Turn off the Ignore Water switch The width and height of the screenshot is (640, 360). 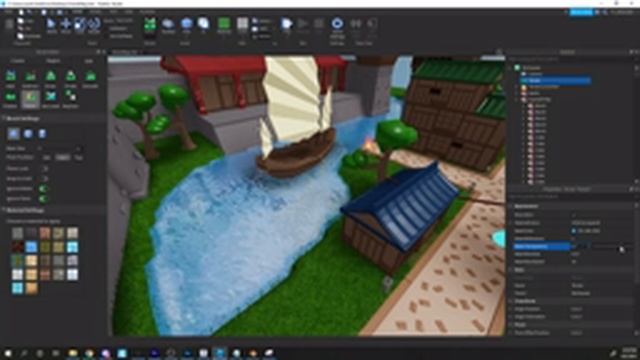click(x=43, y=189)
